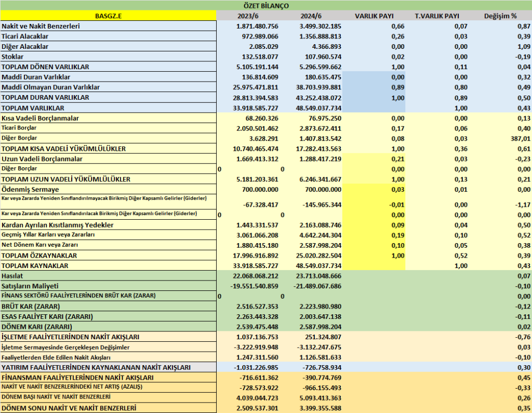532x413 pixels.
Task: Click the -1,17 change cell
Action: [x=523, y=205]
